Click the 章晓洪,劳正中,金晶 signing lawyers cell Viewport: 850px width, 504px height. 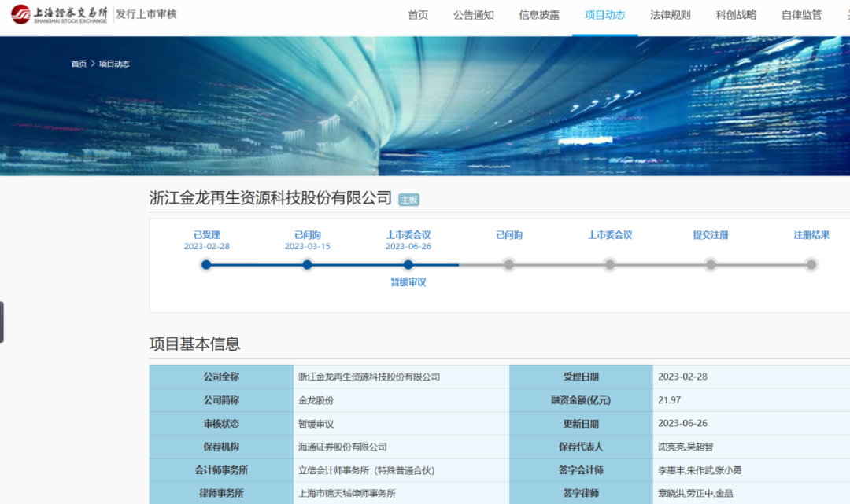(x=752, y=493)
